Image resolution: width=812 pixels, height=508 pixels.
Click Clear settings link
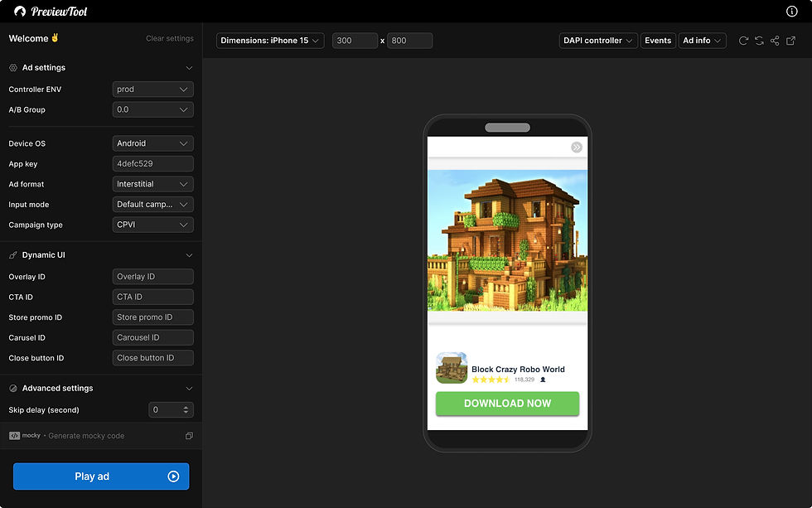pyautogui.click(x=170, y=38)
